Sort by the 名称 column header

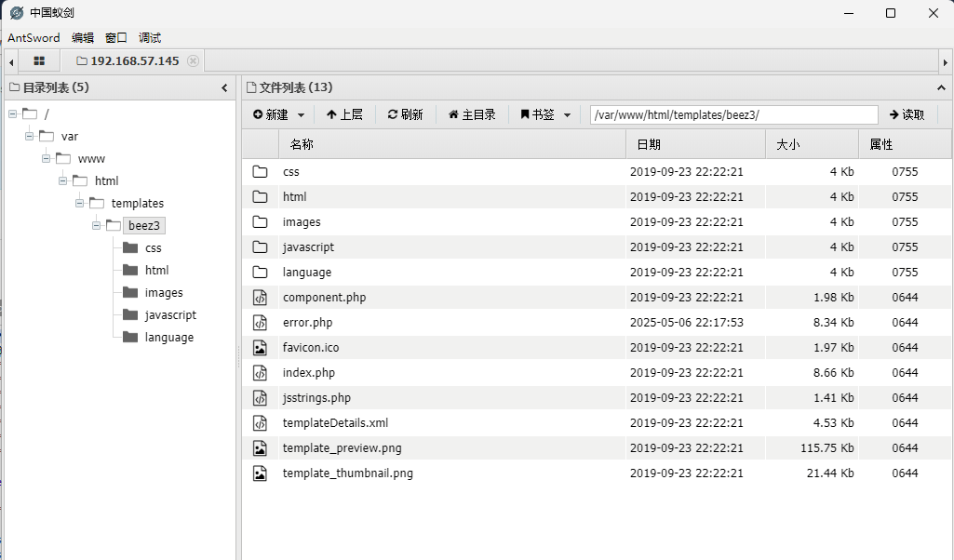[452, 144]
